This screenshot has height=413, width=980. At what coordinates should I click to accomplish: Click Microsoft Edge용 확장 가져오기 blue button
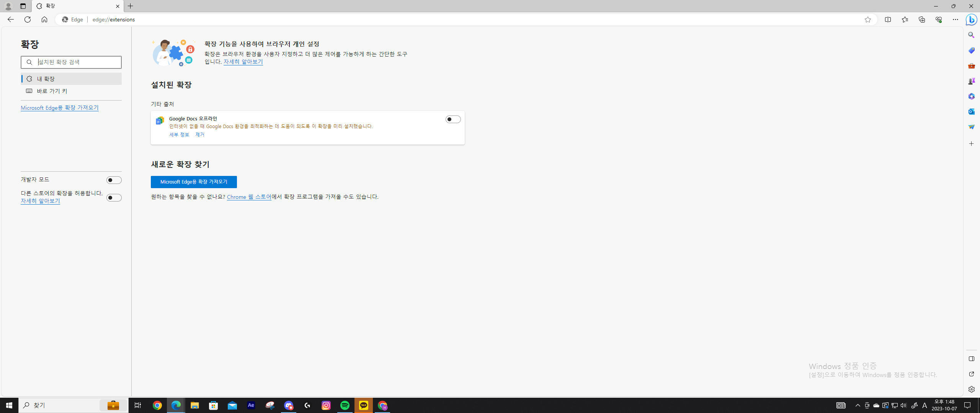tap(194, 182)
